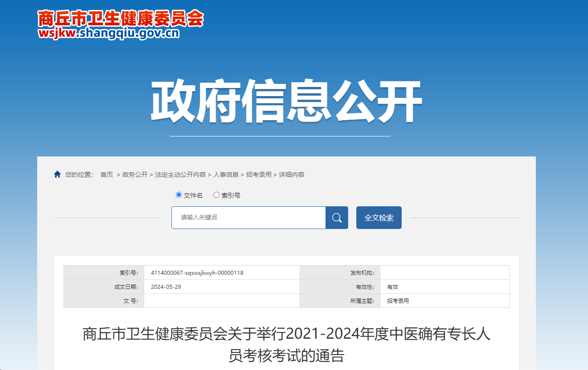Focus the 请输入关键词 search field
This screenshot has width=588, height=370.
[248, 218]
